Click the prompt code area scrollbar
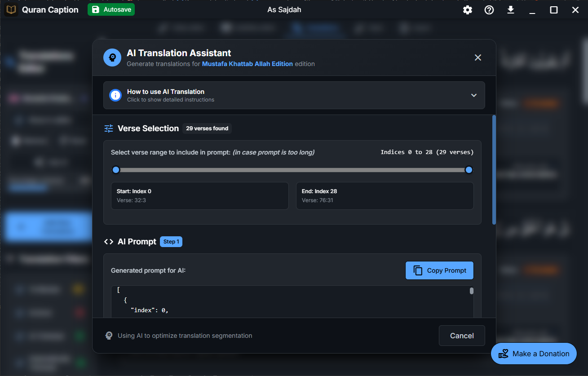This screenshot has height=376, width=588. click(x=472, y=291)
